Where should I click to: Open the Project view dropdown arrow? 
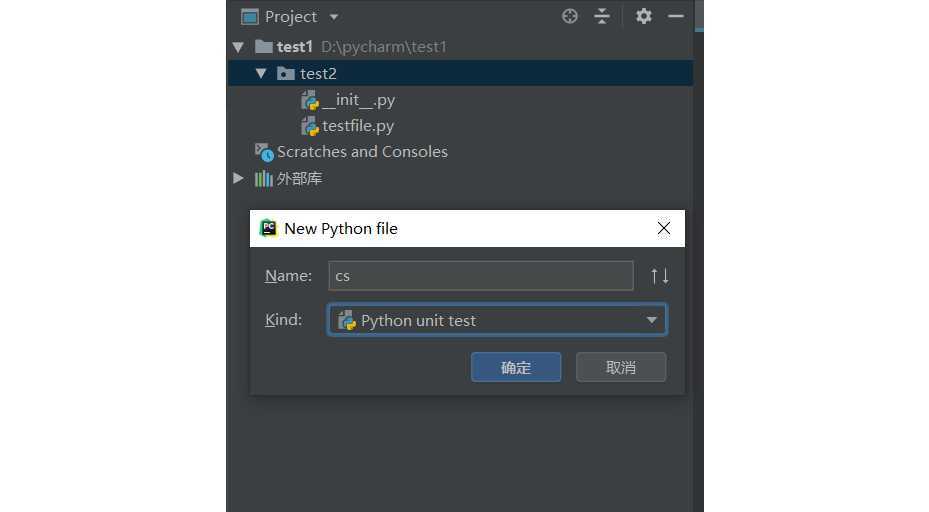pos(334,17)
